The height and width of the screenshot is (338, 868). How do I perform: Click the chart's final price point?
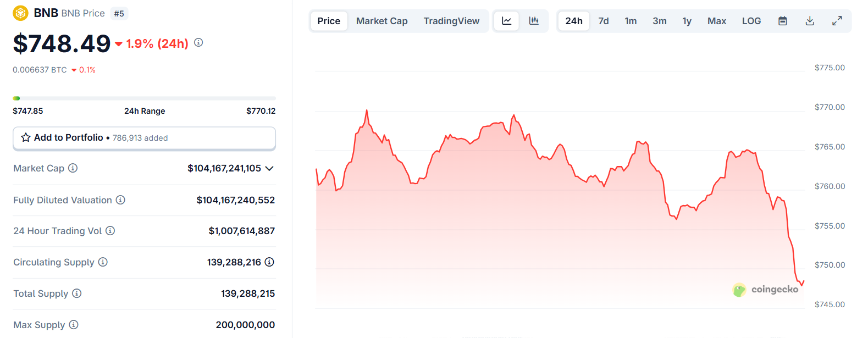804,281
